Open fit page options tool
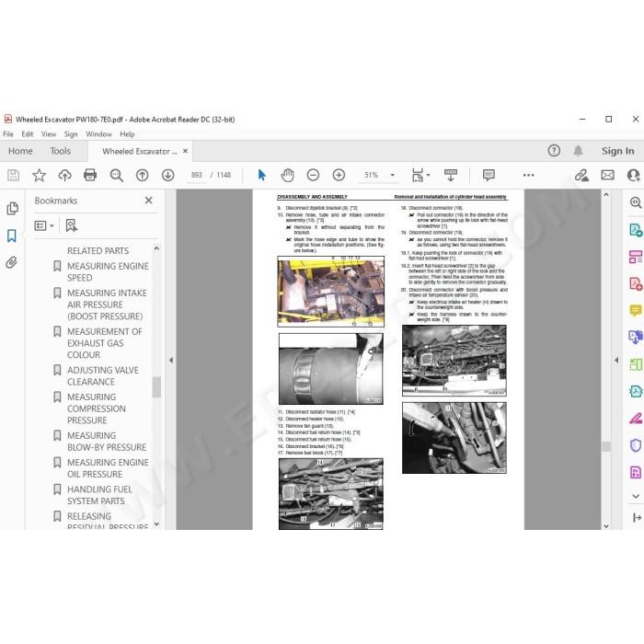644x644 pixels. (420, 176)
